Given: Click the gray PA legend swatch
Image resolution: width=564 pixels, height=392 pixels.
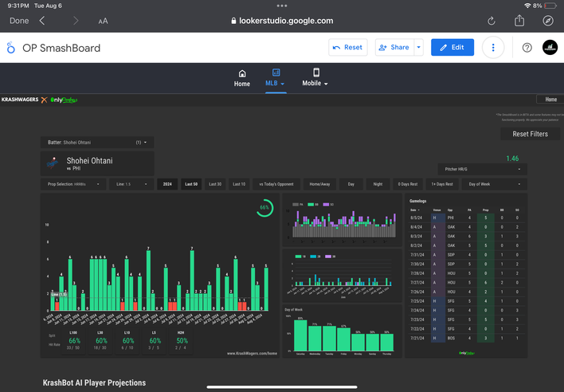Looking at the screenshot, I should pos(296,204).
